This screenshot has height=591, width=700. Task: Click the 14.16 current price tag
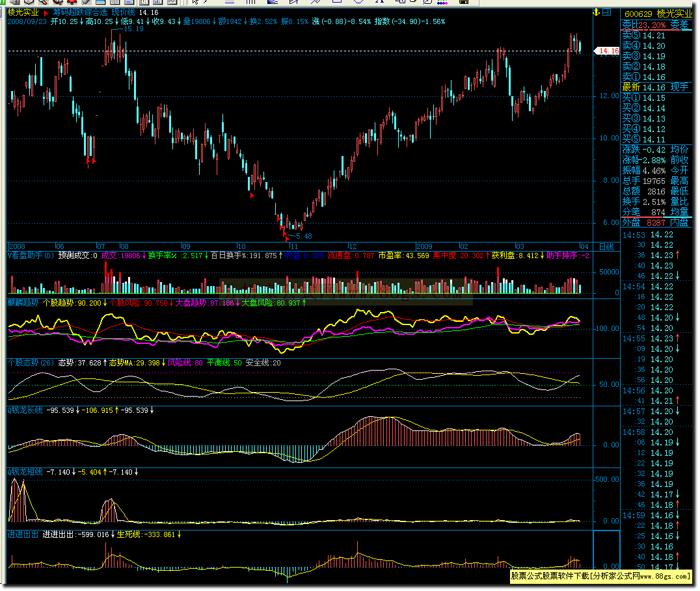pyautogui.click(x=608, y=51)
